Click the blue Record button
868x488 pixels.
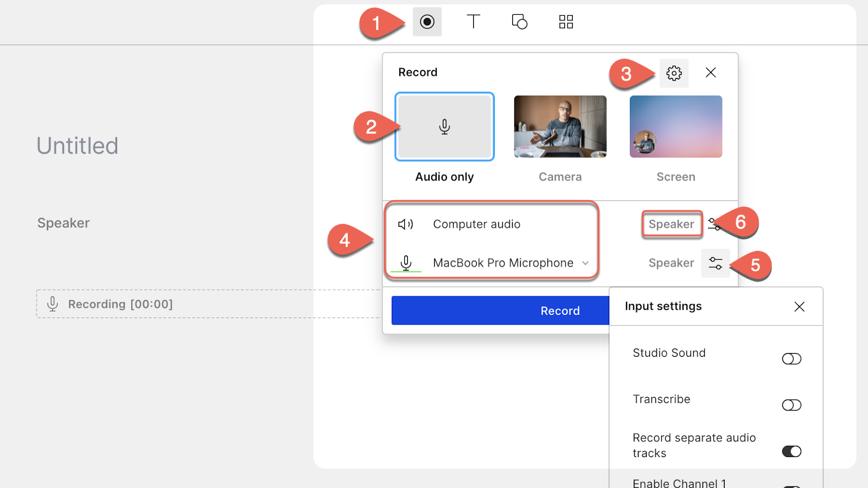560,310
